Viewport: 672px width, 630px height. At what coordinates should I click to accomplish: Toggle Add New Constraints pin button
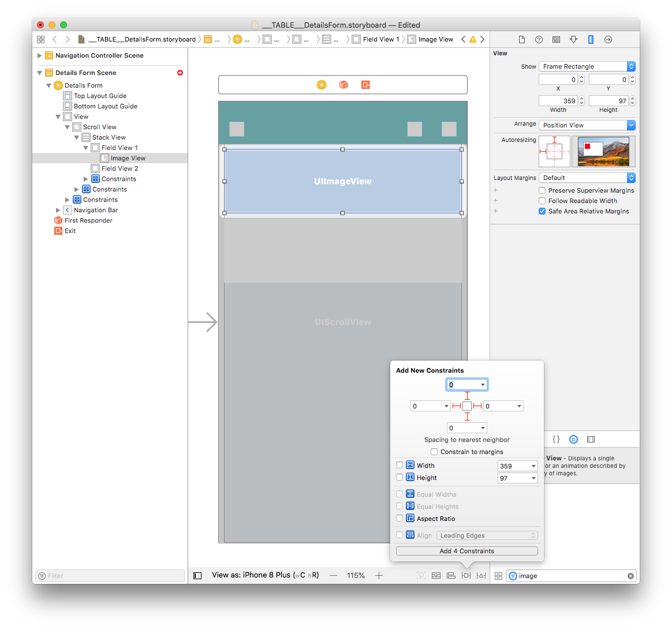[x=466, y=576]
